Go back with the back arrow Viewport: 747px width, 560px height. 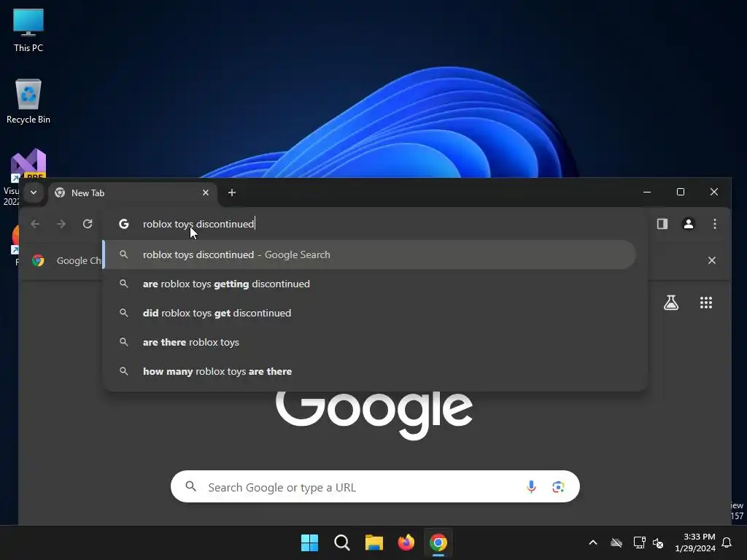click(x=35, y=224)
